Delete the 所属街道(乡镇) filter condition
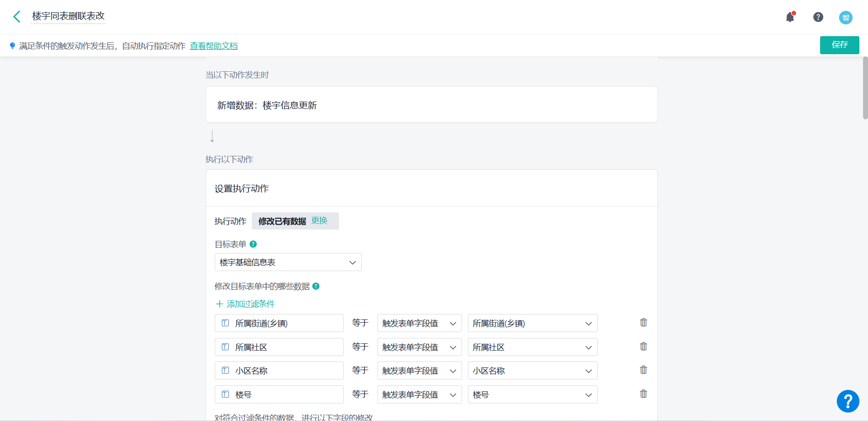The height and width of the screenshot is (422, 868). 643,323
